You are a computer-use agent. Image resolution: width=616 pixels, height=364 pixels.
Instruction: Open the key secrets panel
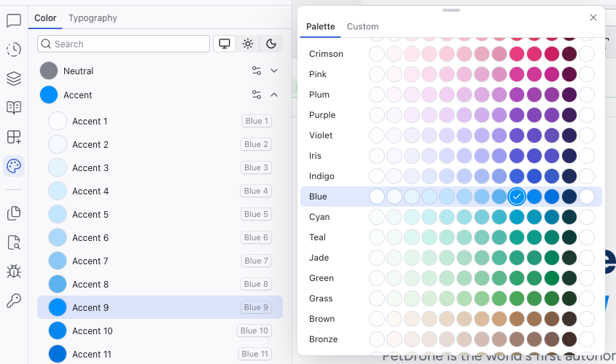[14, 301]
